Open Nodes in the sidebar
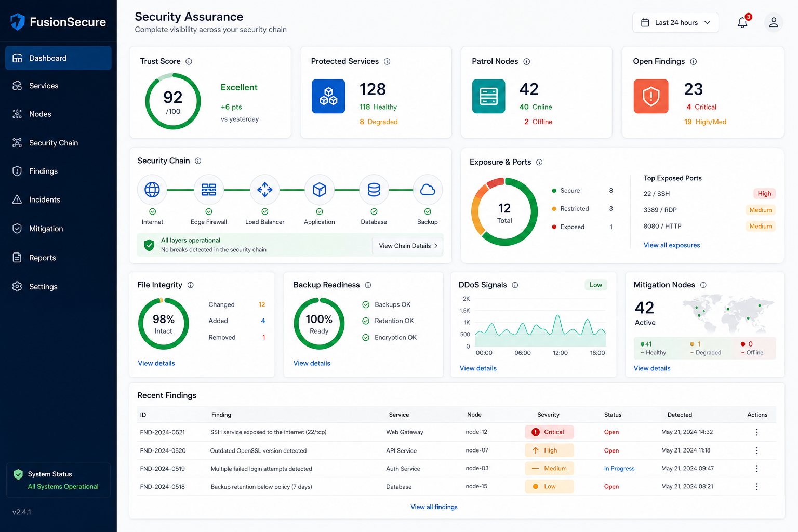Viewport: 798px width, 532px height. tap(58, 114)
